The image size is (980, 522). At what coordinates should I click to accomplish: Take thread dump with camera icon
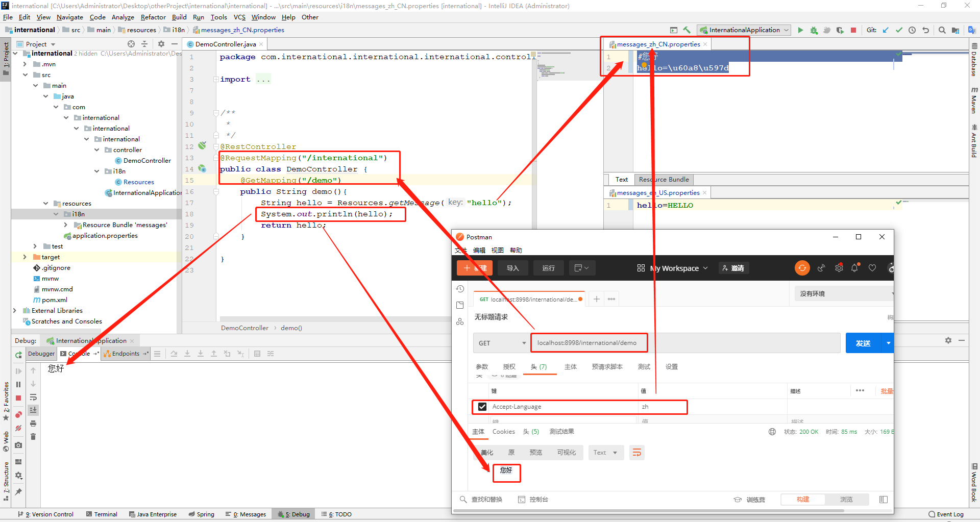coord(18,445)
